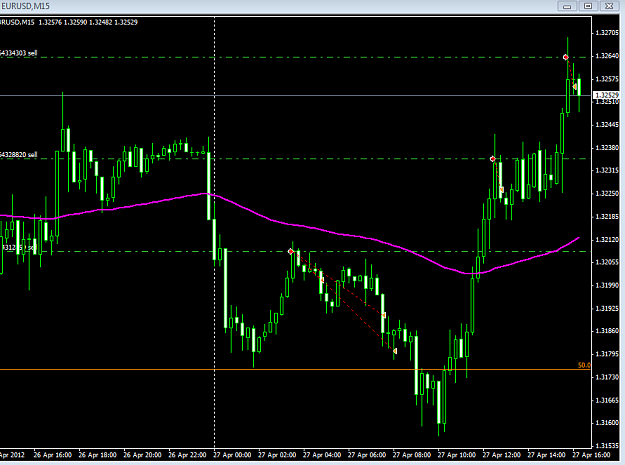The height and width of the screenshot is (465, 625).
Task: Click the 1.32640 price scale label
Action: pos(607,56)
